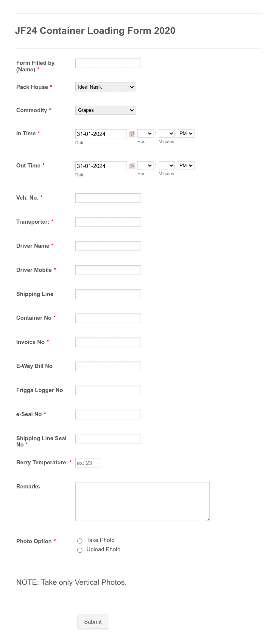Focus the Berry Temperature field

tap(87, 463)
